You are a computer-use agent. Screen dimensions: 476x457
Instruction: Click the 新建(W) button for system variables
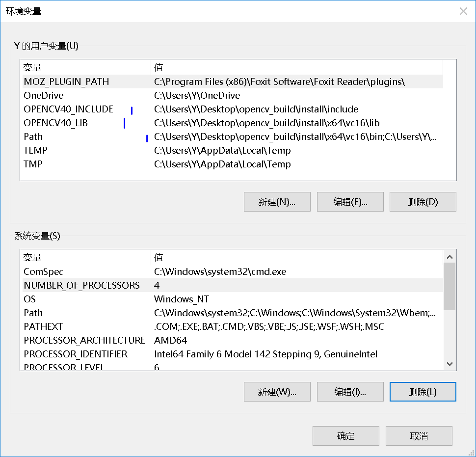pyautogui.click(x=277, y=392)
